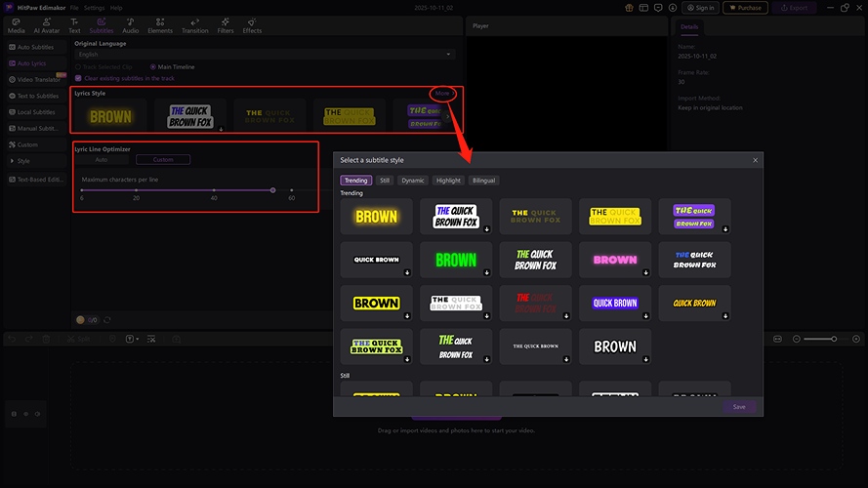Viewport: 868px width, 488px height.
Task: Expand More lyrics styles
Action: tap(442, 94)
